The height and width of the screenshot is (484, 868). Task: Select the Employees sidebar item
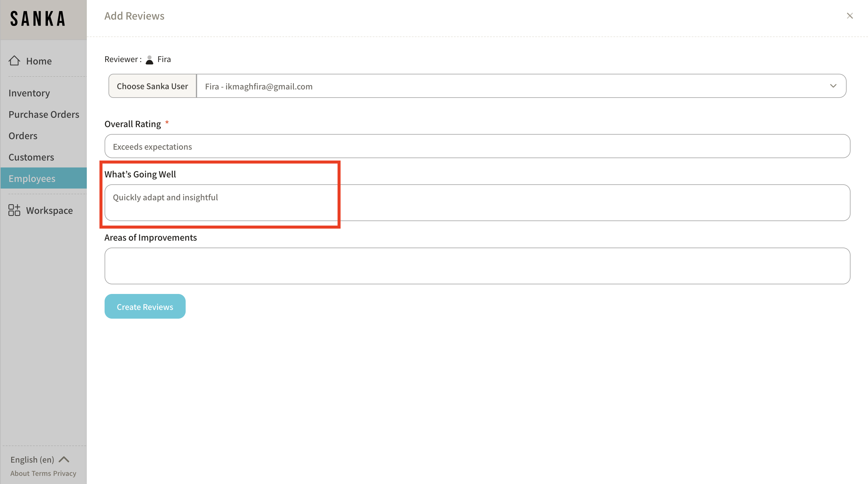32,179
